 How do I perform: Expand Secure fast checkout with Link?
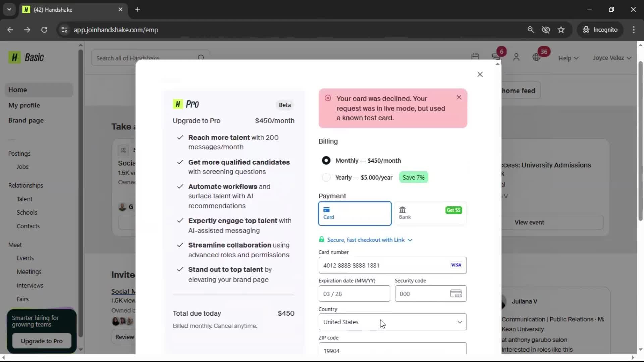tap(370, 240)
